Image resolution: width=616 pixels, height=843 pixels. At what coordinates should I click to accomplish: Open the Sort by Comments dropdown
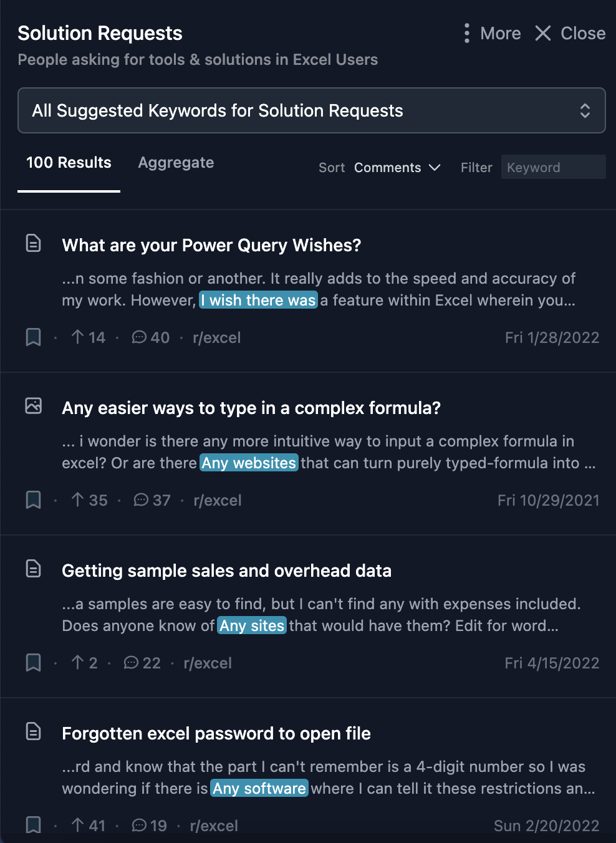[397, 168]
